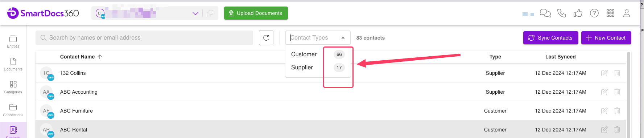Click the search by names field

(144, 38)
